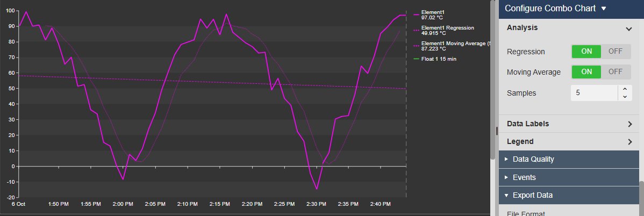Click the 49.915 °C regression value

(x=434, y=33)
